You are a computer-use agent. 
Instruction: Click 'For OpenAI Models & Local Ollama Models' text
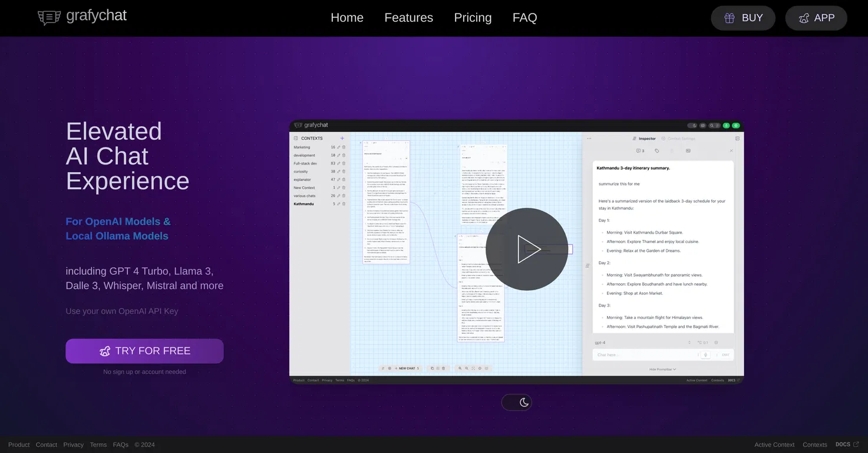coord(118,229)
